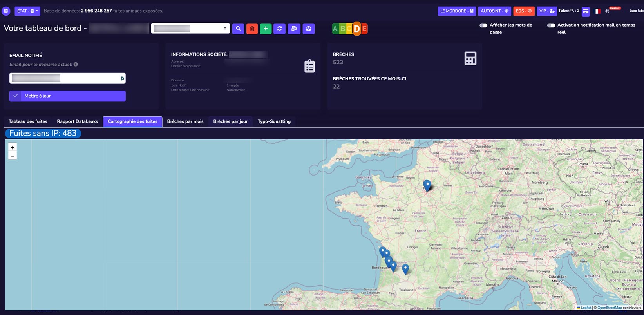This screenshot has width=644, height=315.
Task: Click the magnifier search button
Action: (238, 29)
